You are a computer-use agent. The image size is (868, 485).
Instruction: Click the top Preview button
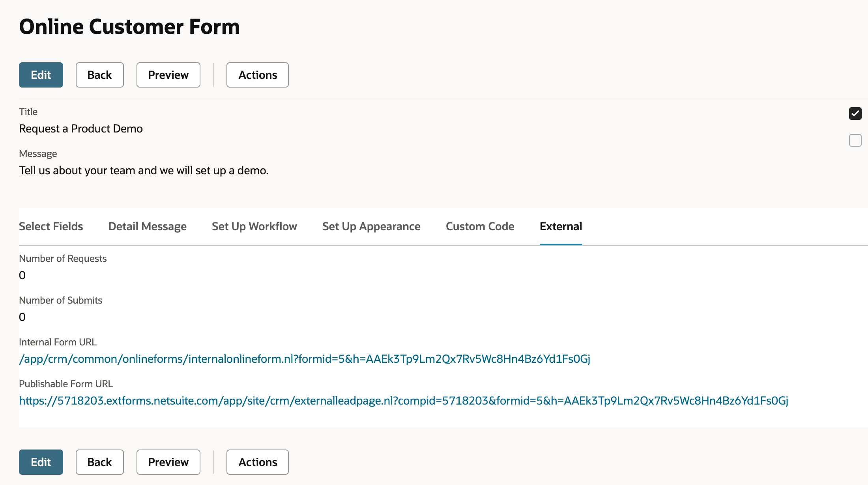168,75
